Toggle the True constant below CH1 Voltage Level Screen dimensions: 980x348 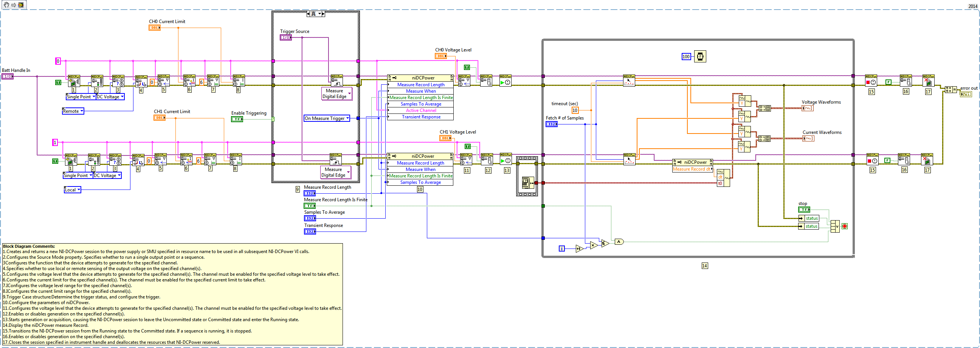(468, 147)
